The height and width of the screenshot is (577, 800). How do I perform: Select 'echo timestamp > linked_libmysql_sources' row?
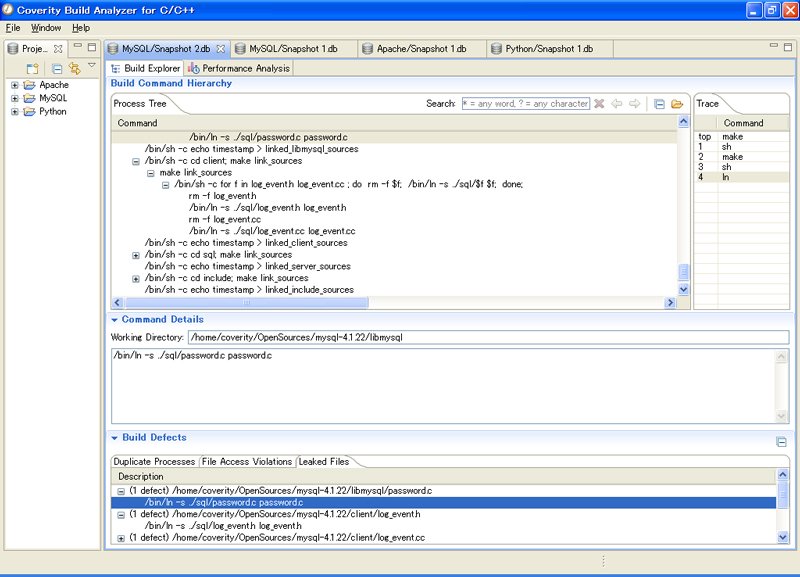point(252,149)
